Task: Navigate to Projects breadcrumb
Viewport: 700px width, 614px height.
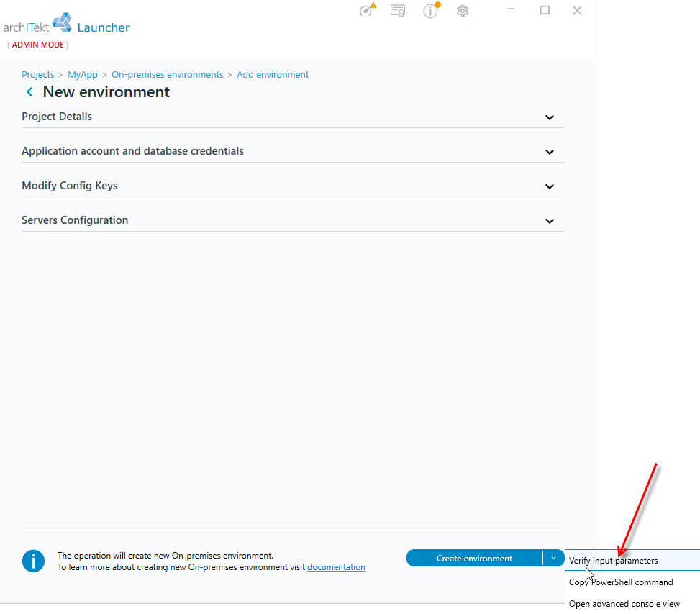Action: click(x=38, y=75)
